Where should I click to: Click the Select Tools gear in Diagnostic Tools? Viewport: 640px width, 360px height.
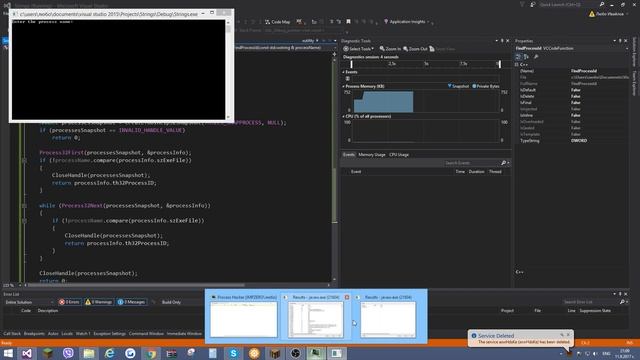346,49
